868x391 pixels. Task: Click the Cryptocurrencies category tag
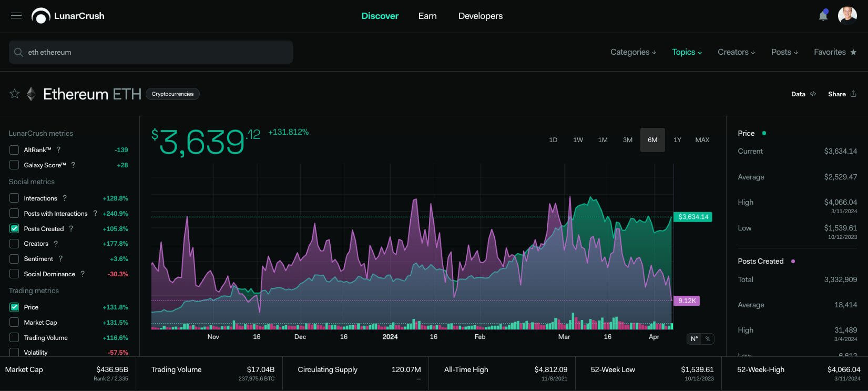pyautogui.click(x=172, y=94)
